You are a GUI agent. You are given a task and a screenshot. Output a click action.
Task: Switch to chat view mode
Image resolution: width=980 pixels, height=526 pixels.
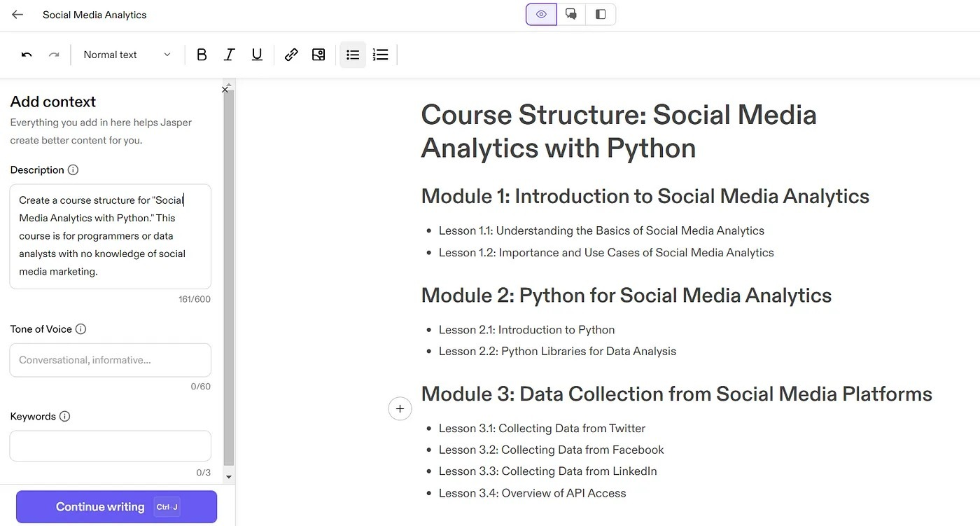coord(571,14)
